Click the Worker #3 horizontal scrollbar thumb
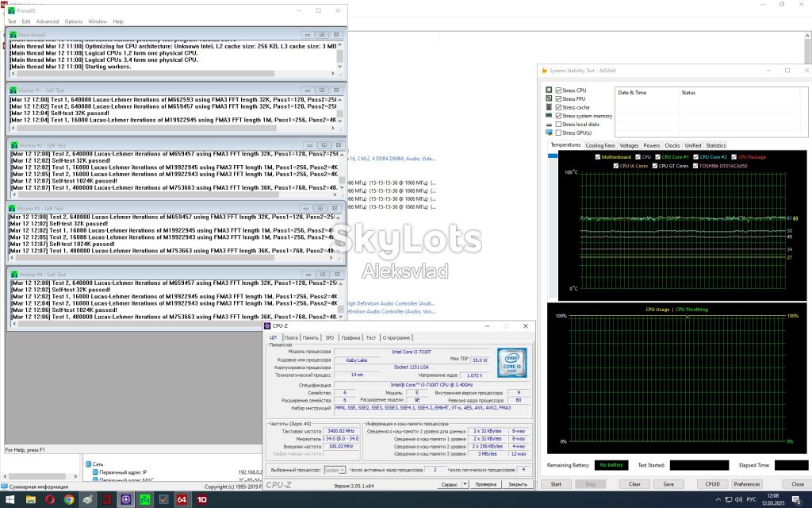 point(144,258)
